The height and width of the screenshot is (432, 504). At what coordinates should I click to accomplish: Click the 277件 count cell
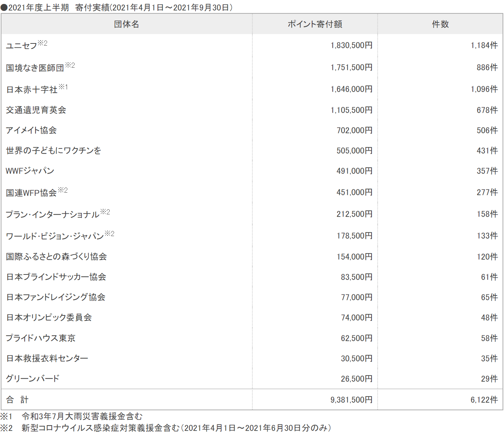pos(487,192)
